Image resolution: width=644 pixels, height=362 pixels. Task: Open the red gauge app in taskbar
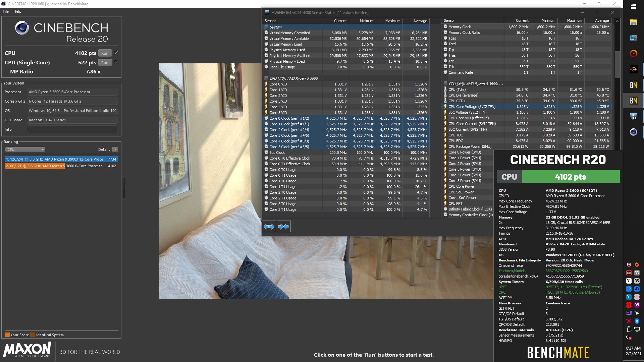click(633, 54)
